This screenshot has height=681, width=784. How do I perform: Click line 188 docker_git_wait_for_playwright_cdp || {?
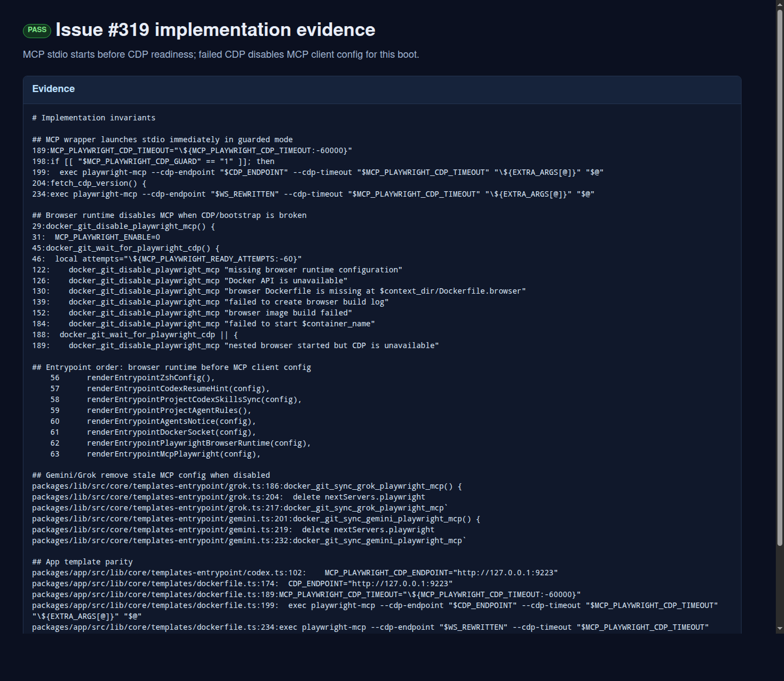135,335
